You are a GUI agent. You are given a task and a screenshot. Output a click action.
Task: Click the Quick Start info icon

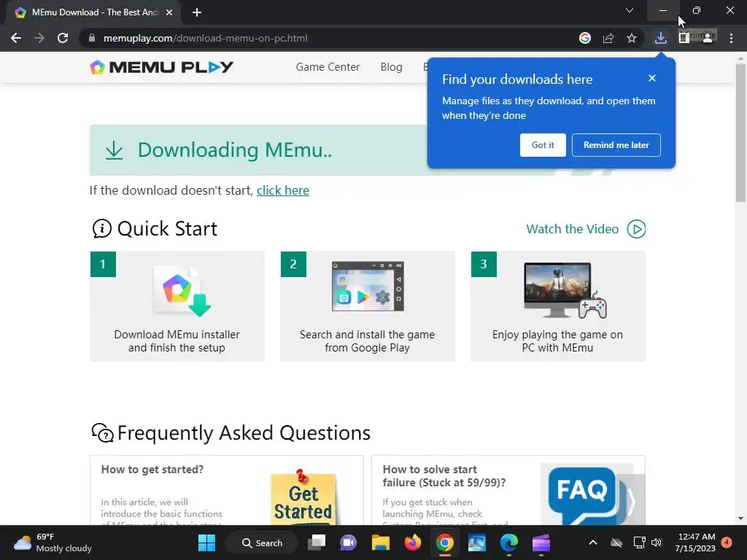(101, 228)
